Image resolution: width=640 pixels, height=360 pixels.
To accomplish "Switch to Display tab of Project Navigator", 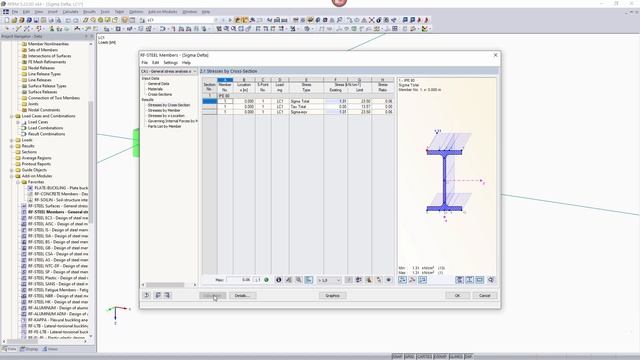I will pos(29,349).
